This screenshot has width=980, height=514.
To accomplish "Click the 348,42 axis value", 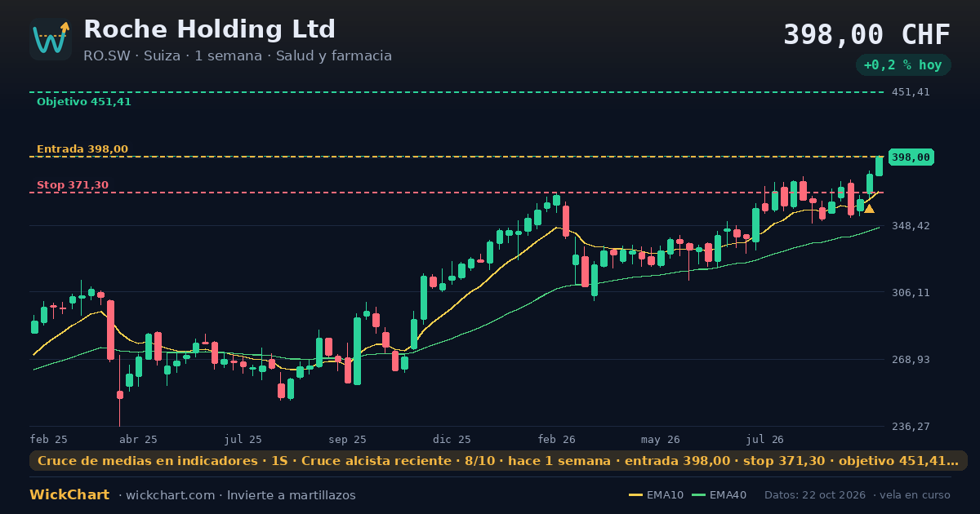I will click(x=911, y=225).
